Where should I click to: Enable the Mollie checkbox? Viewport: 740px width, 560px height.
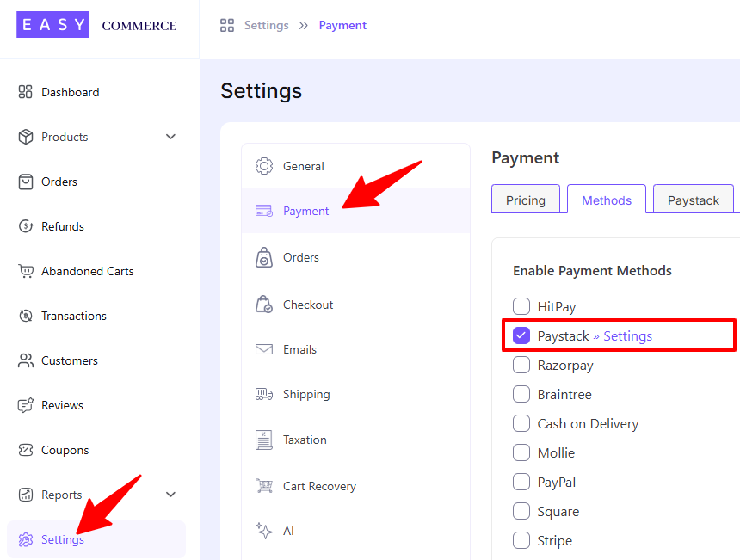click(521, 452)
